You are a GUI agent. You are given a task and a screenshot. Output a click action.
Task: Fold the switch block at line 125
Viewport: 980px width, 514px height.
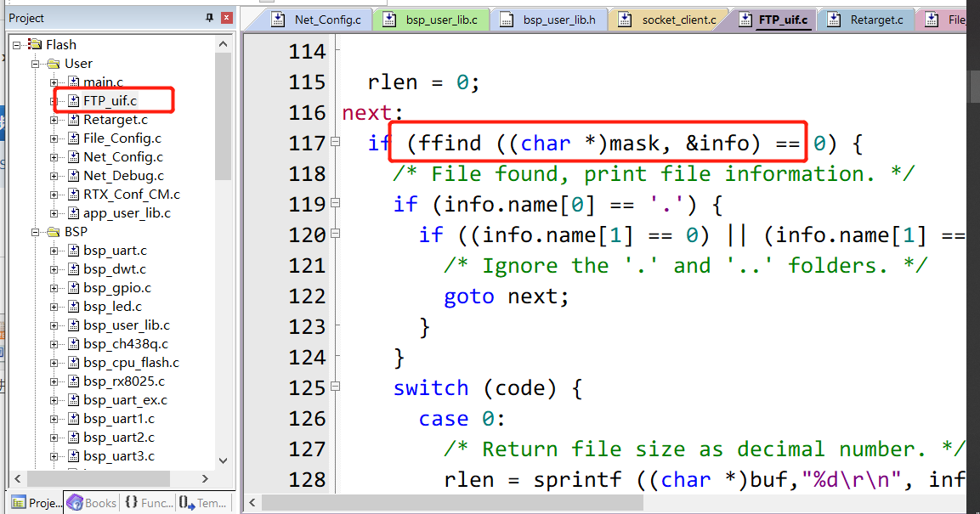[x=335, y=387]
